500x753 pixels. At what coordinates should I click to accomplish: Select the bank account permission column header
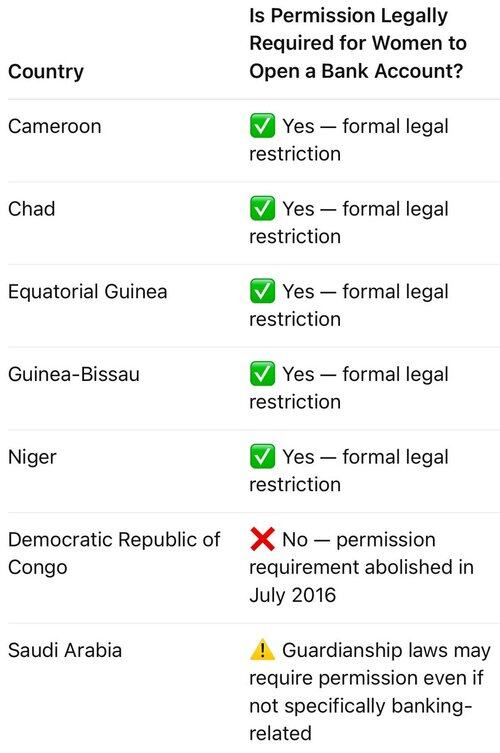pyautogui.click(x=358, y=43)
